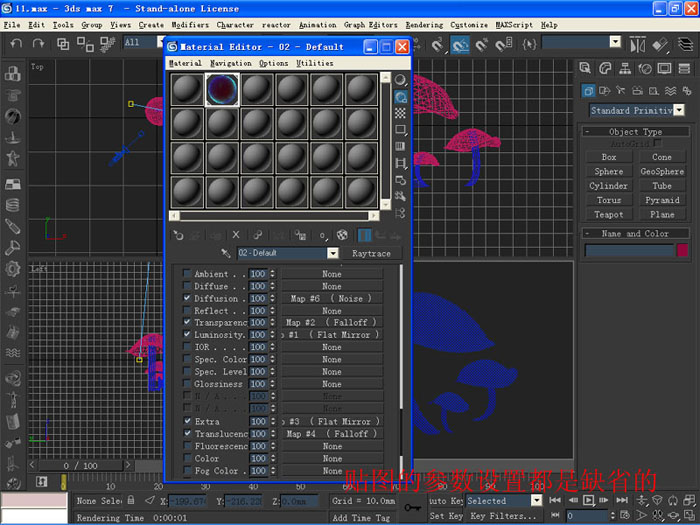The width and height of the screenshot is (700, 525).
Task: Toggle Backlight icon in Material Editor
Action: 400,97
